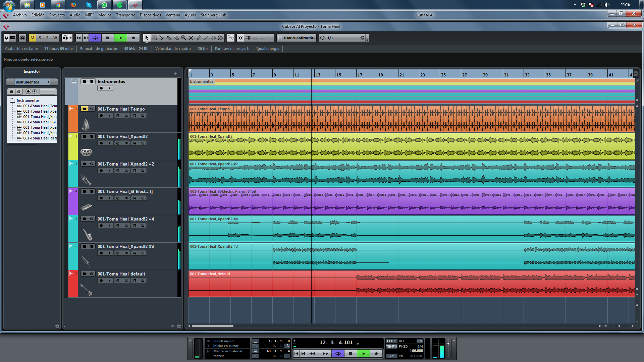Screen dimensions: 644x362
Task: Toggle the transport Cycle loop button
Action: click(338, 353)
